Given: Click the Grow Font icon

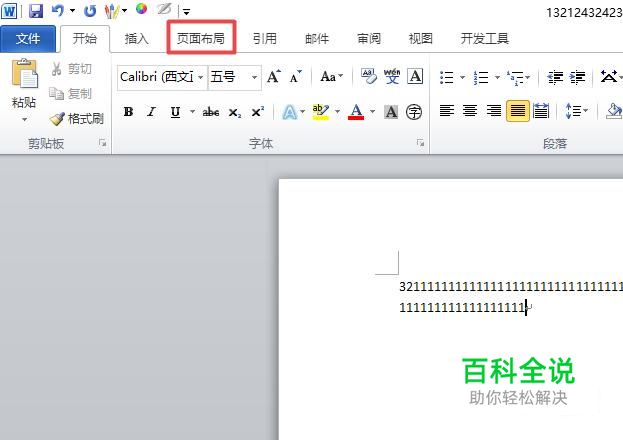Looking at the screenshot, I should click(273, 76).
